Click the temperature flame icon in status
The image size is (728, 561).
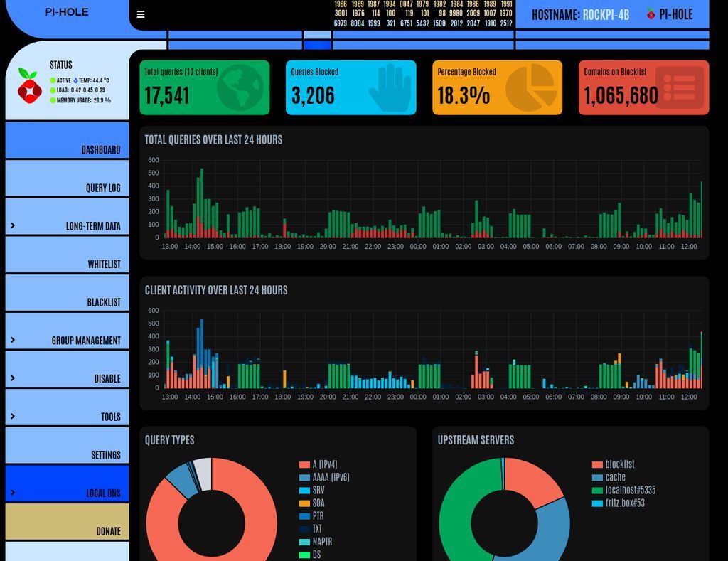coord(75,80)
